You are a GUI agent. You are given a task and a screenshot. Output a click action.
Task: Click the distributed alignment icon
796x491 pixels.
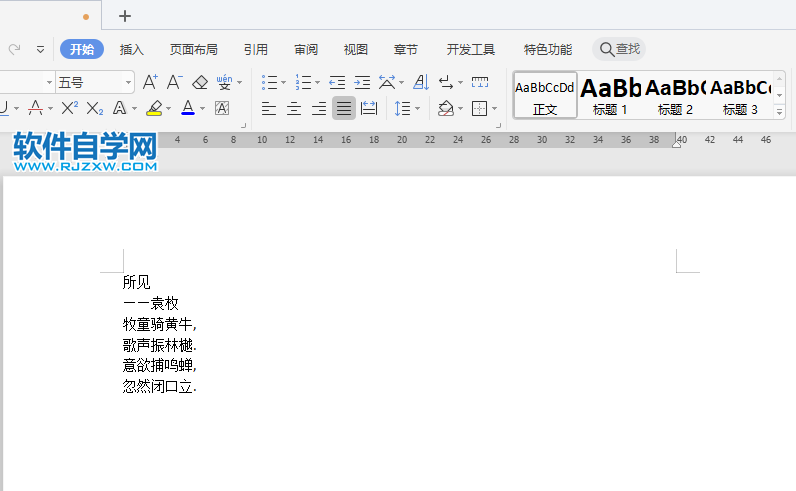tap(369, 108)
